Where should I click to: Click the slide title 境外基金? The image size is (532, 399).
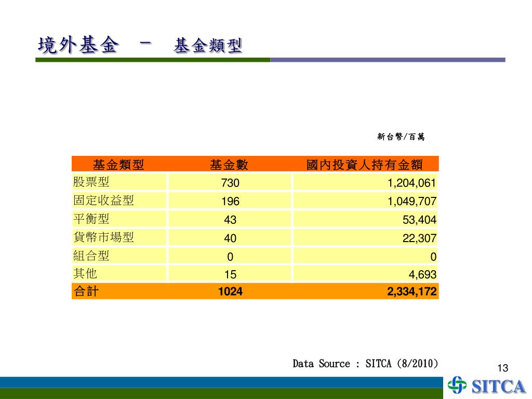[78, 45]
